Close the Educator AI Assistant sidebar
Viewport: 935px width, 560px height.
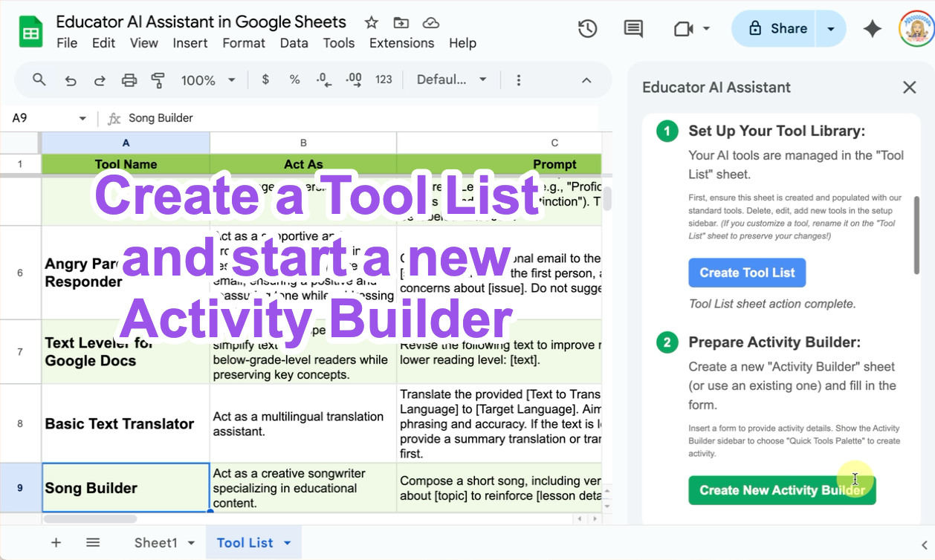[x=909, y=88]
